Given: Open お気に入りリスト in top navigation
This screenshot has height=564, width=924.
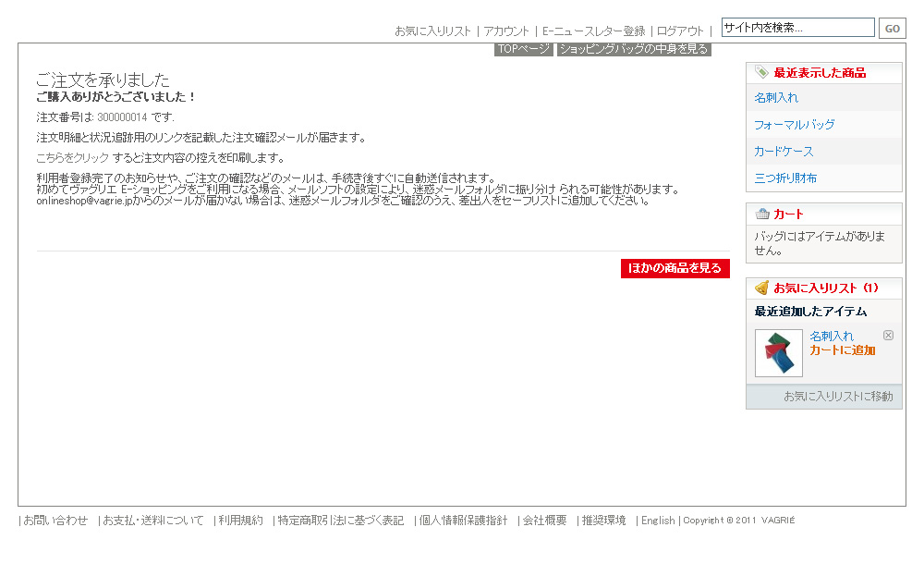Looking at the screenshot, I should 432,31.
